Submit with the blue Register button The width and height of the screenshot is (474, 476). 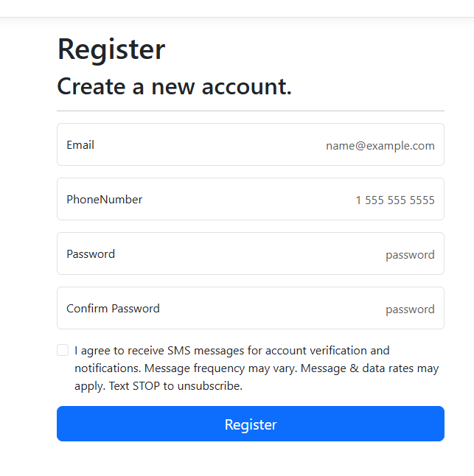(x=251, y=424)
